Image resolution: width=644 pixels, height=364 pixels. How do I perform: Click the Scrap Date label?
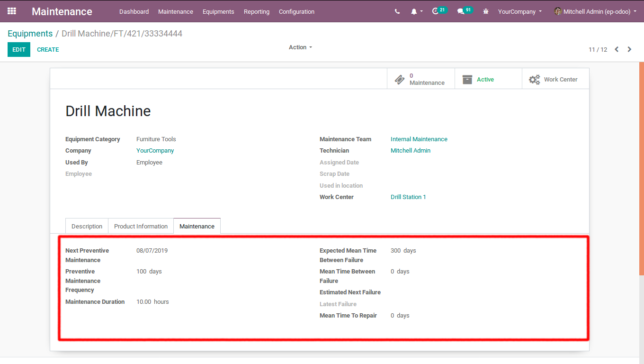tap(334, 174)
